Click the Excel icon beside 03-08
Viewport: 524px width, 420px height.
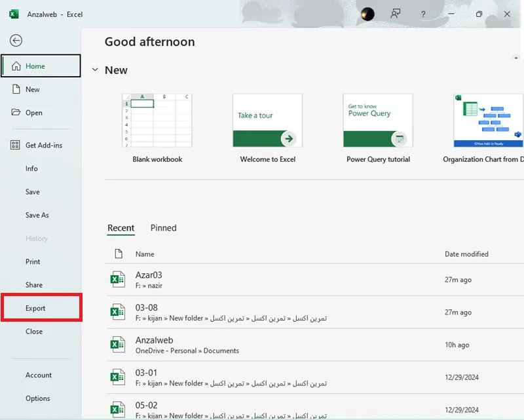(118, 312)
